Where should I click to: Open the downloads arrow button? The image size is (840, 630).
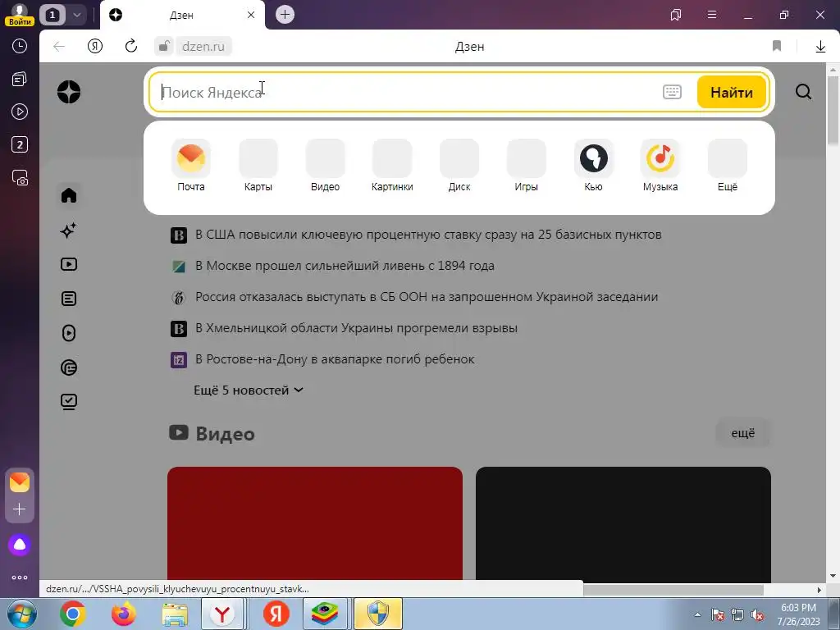click(820, 47)
